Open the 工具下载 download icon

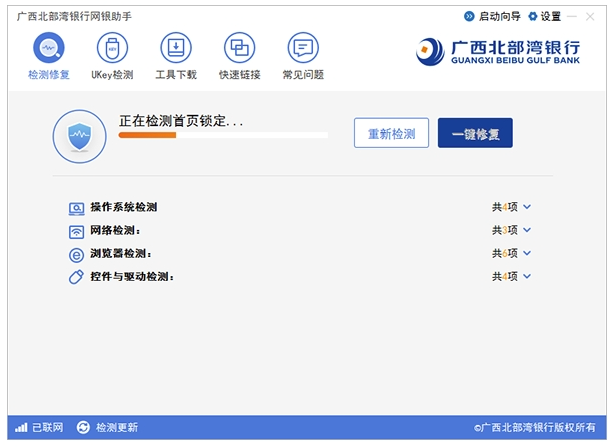click(x=176, y=48)
